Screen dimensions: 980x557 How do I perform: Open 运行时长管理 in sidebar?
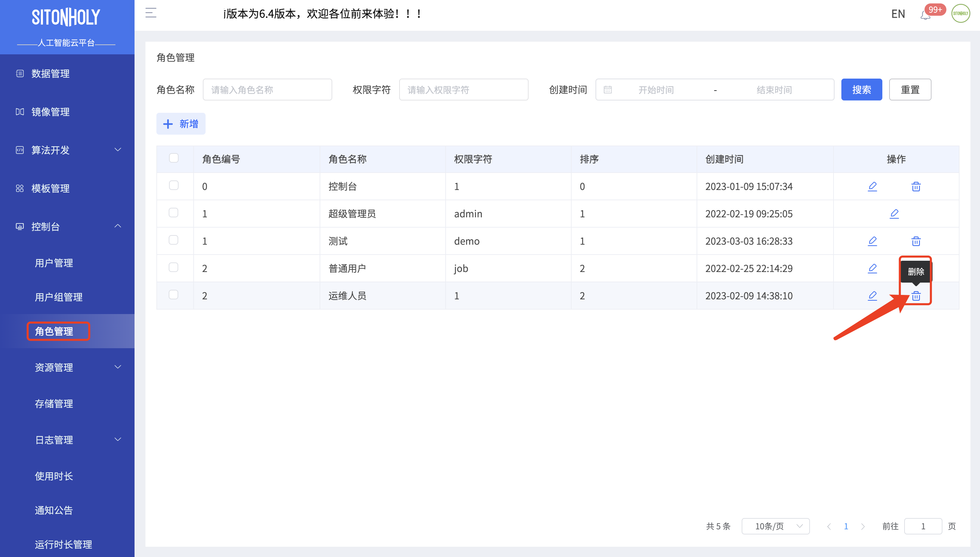click(64, 544)
